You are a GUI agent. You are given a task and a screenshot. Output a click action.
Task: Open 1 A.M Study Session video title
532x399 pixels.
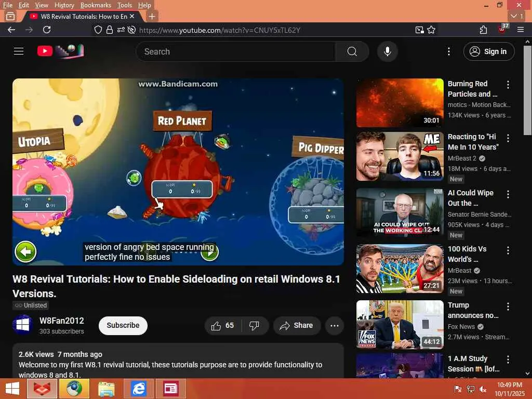[x=473, y=364]
